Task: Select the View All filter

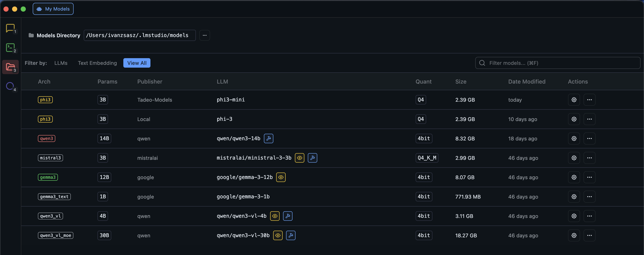Action: (137, 63)
